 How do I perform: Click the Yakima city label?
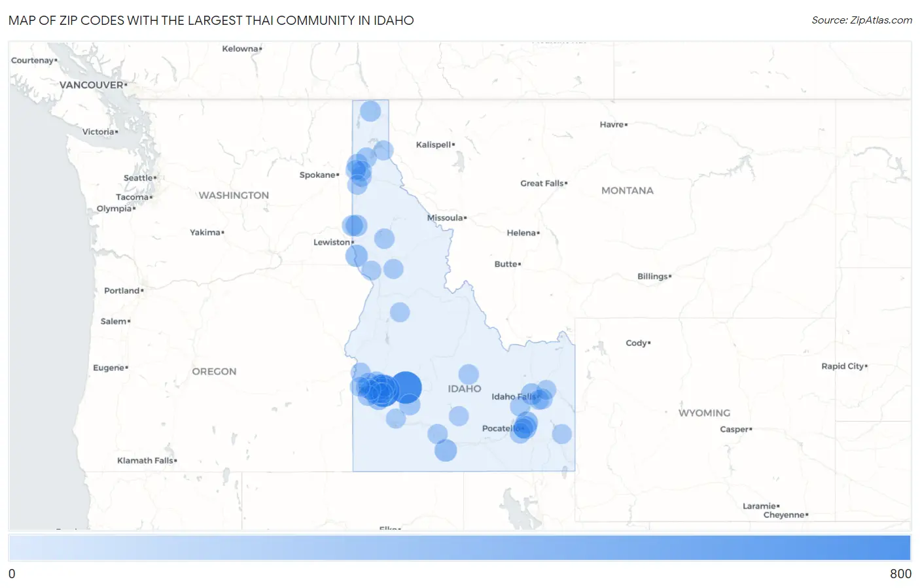pos(205,232)
